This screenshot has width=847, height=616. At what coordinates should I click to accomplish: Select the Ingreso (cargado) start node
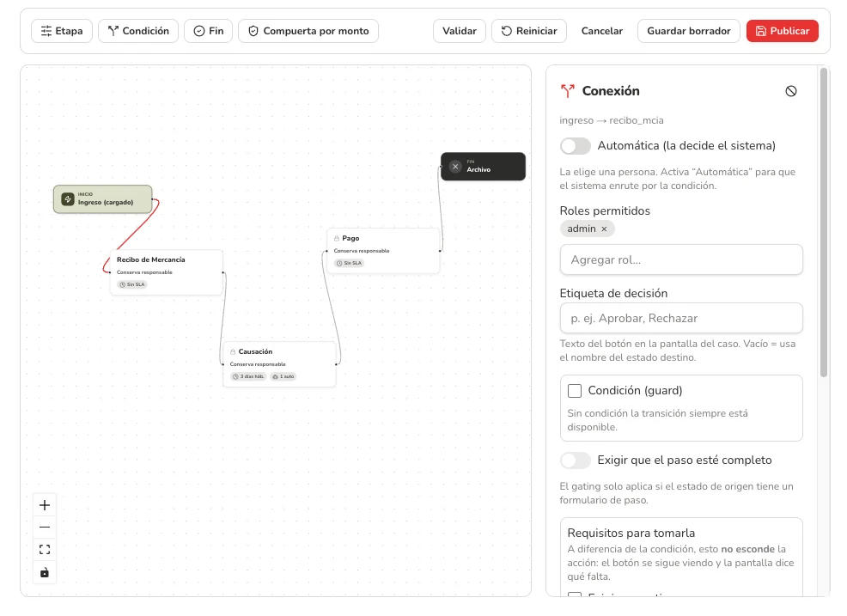click(102, 198)
